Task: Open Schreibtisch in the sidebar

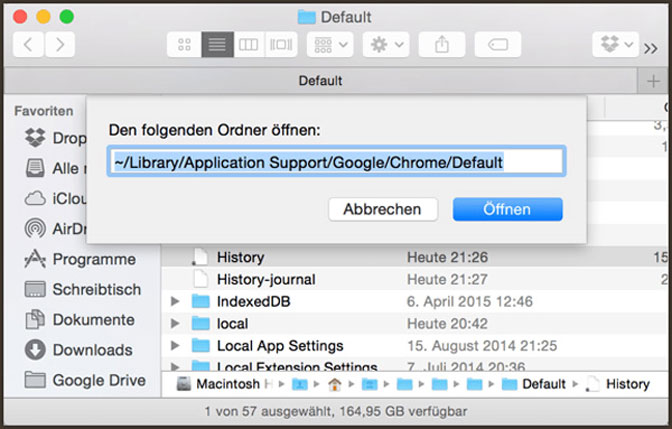Action: pyautogui.click(x=83, y=289)
